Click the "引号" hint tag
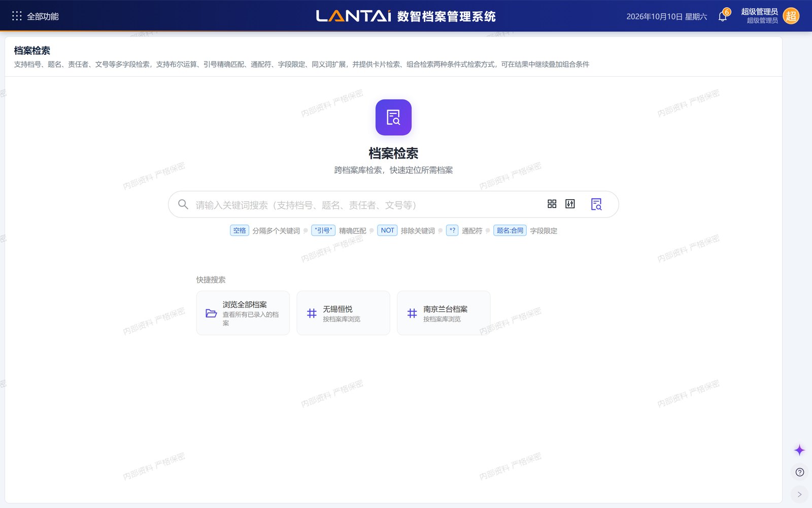The height and width of the screenshot is (508, 812). click(323, 231)
